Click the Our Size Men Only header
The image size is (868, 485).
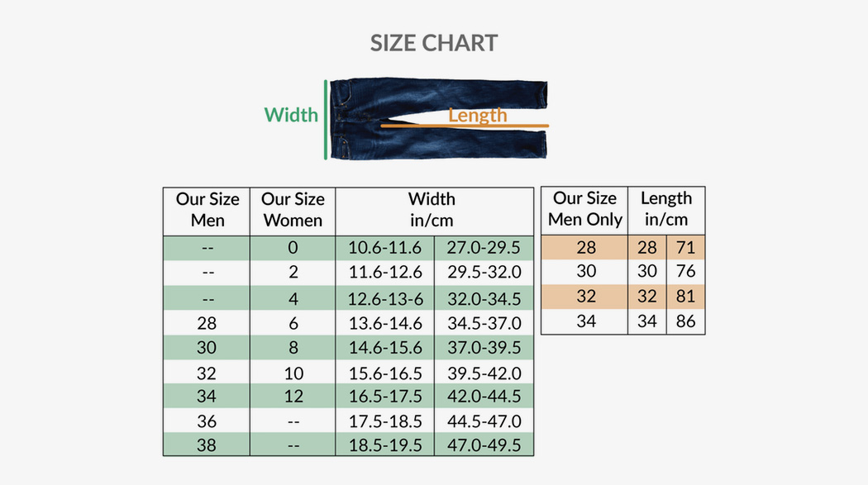click(584, 209)
